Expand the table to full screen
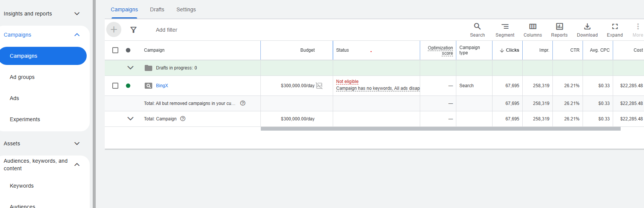This screenshot has width=644, height=208. 615,30
